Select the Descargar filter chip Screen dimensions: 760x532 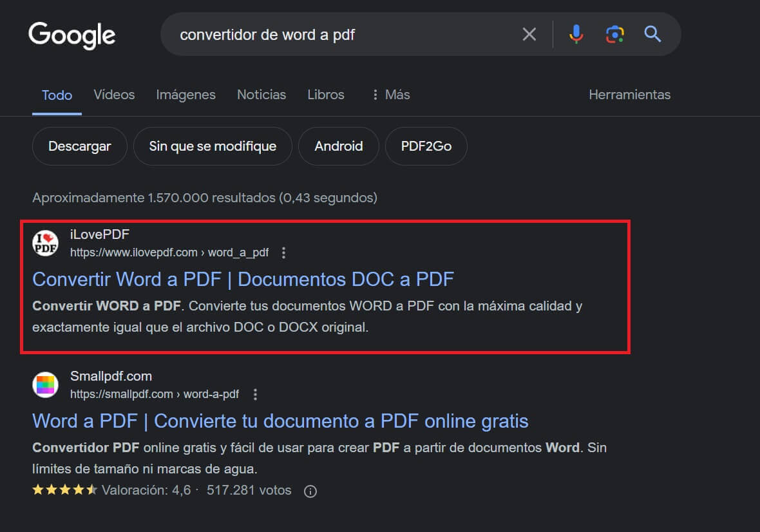click(79, 146)
